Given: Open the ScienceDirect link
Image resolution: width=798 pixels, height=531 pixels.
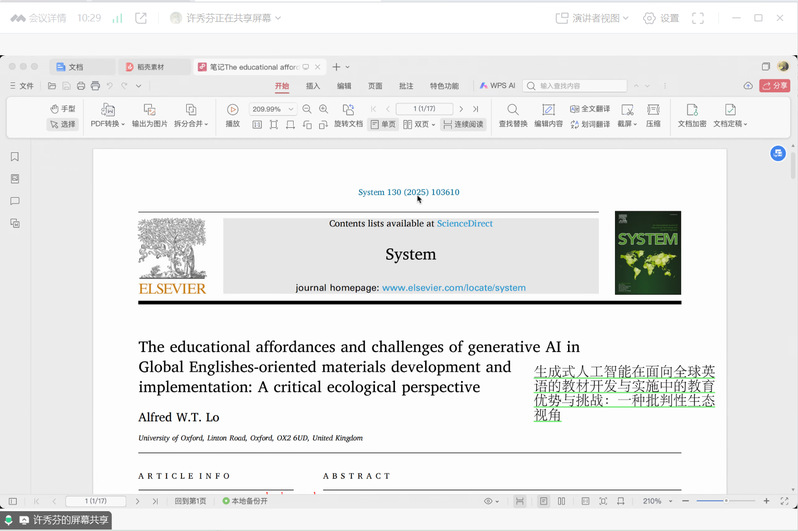Looking at the screenshot, I should click(464, 224).
